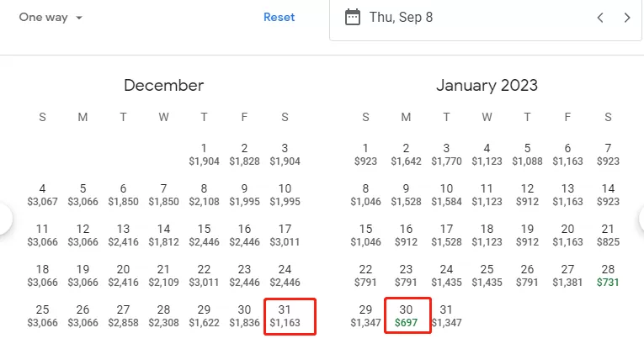Click the dropdown arrow next to One way

click(x=79, y=18)
